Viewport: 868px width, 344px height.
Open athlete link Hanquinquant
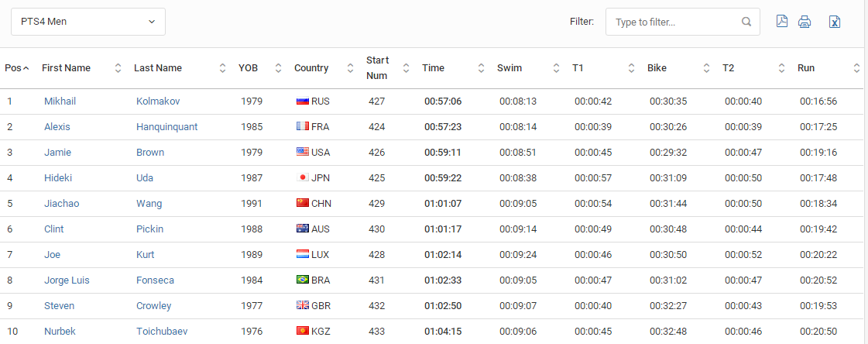point(166,127)
